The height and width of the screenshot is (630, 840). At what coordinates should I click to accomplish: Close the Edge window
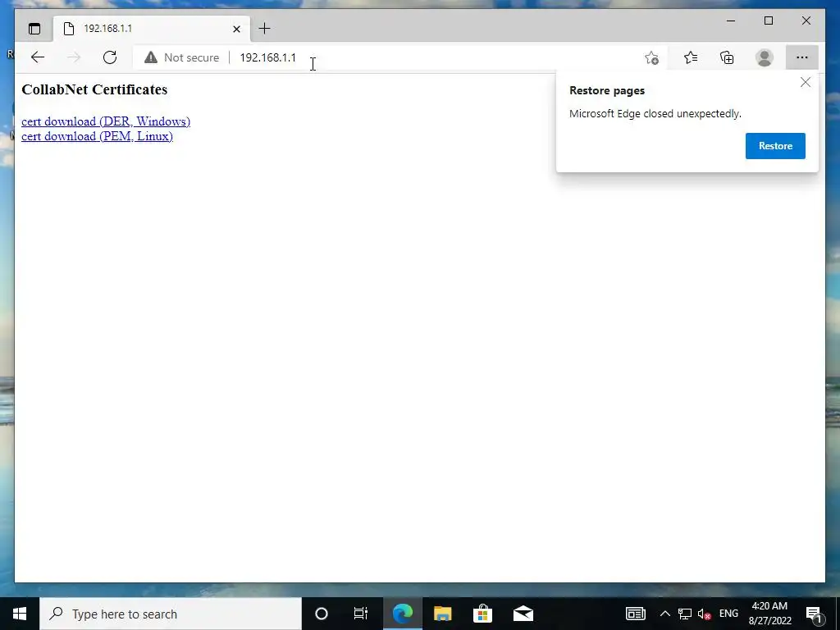(806, 21)
